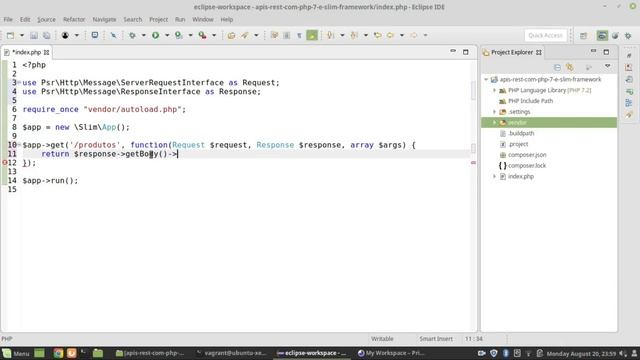Open the New file dropdown arrow
Viewport: 640px width, 360px height.
22,36
